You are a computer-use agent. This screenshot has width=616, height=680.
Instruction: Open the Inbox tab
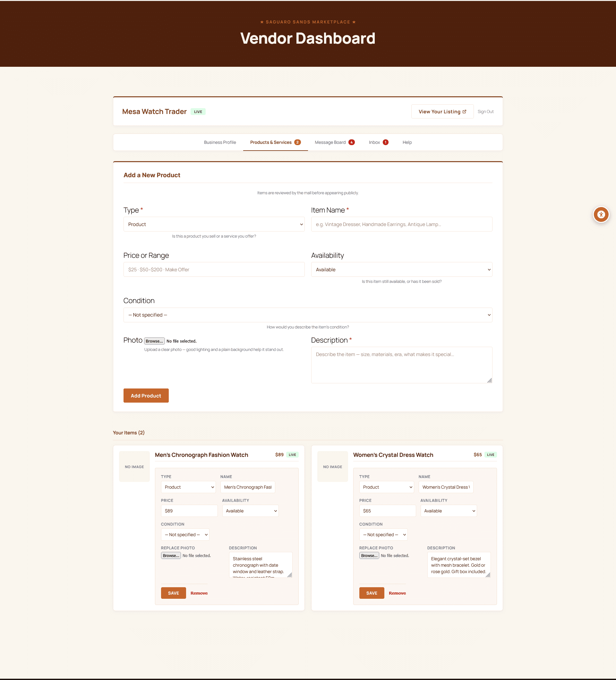click(x=379, y=142)
